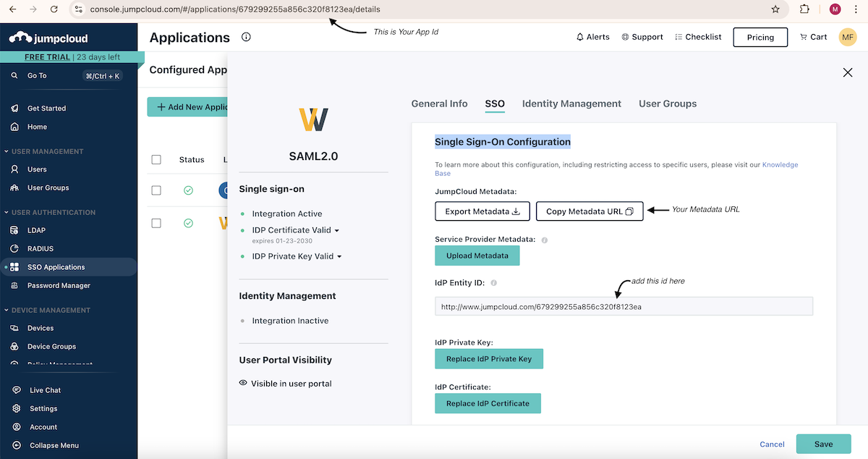868x459 pixels.
Task: Click the Alerts bell icon
Action: [x=580, y=37]
